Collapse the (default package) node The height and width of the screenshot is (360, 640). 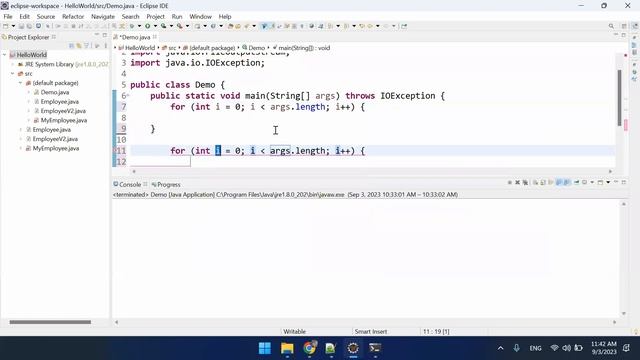(x=20, y=83)
